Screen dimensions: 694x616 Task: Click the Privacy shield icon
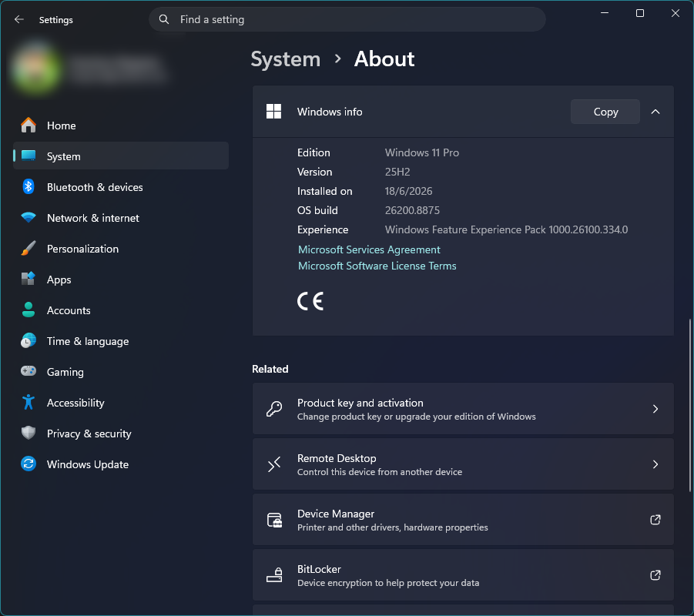pyautogui.click(x=28, y=433)
